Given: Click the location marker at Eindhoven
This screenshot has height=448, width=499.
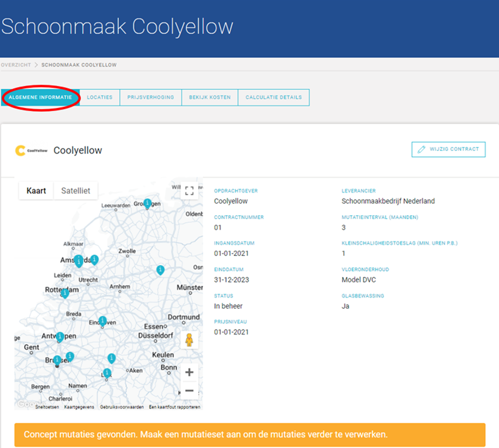Looking at the screenshot, I should point(102,321).
